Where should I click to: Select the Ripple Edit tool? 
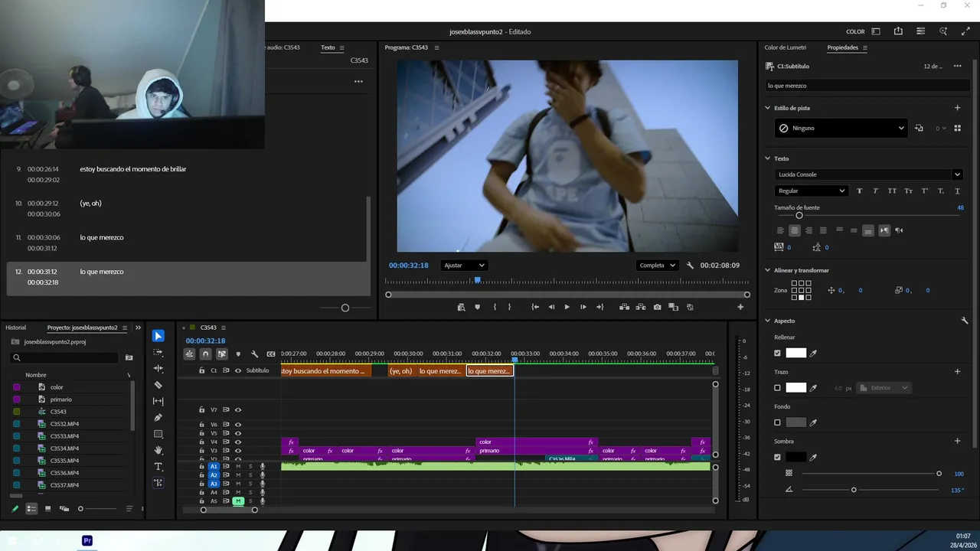(x=158, y=368)
